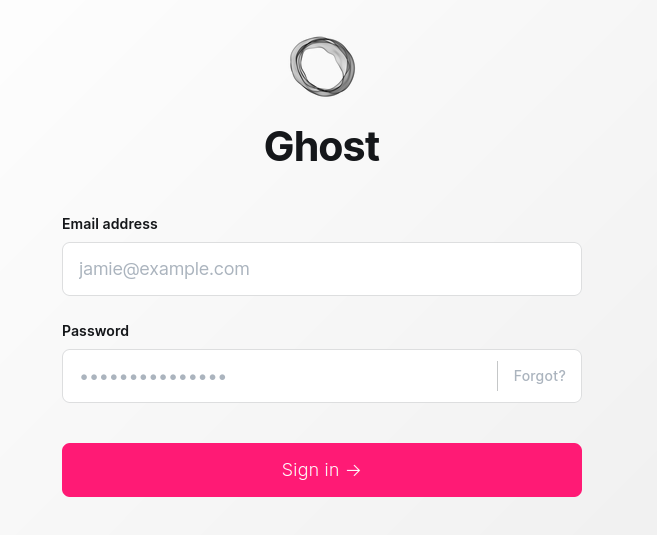
Task: Open the "Forgot?" password reset link
Action: tap(540, 376)
